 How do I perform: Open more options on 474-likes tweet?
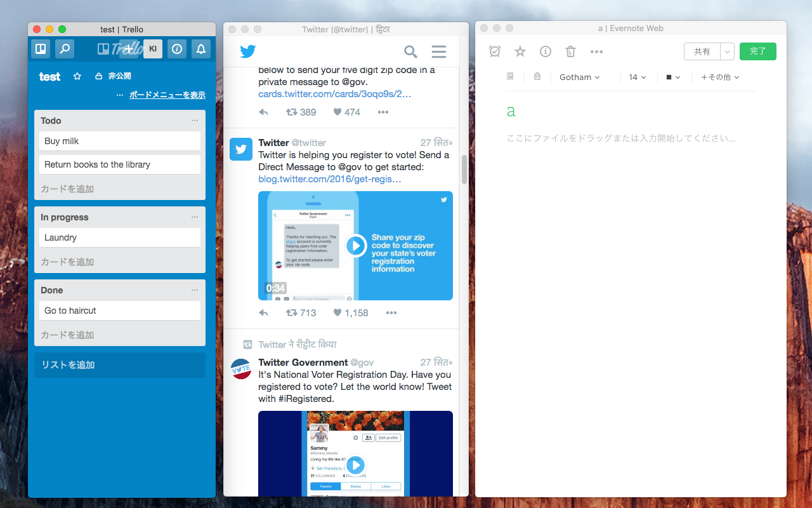coord(383,112)
